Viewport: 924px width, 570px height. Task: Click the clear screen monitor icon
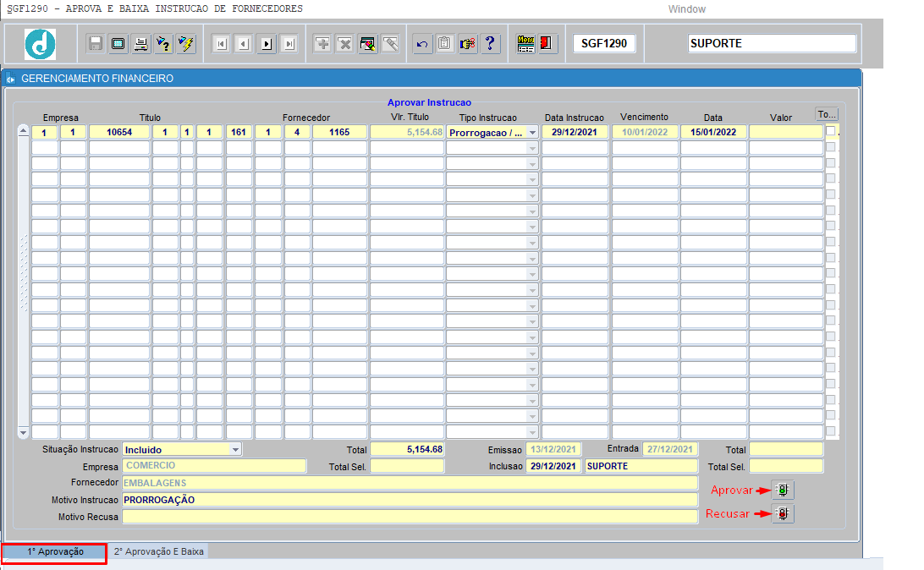[118, 44]
